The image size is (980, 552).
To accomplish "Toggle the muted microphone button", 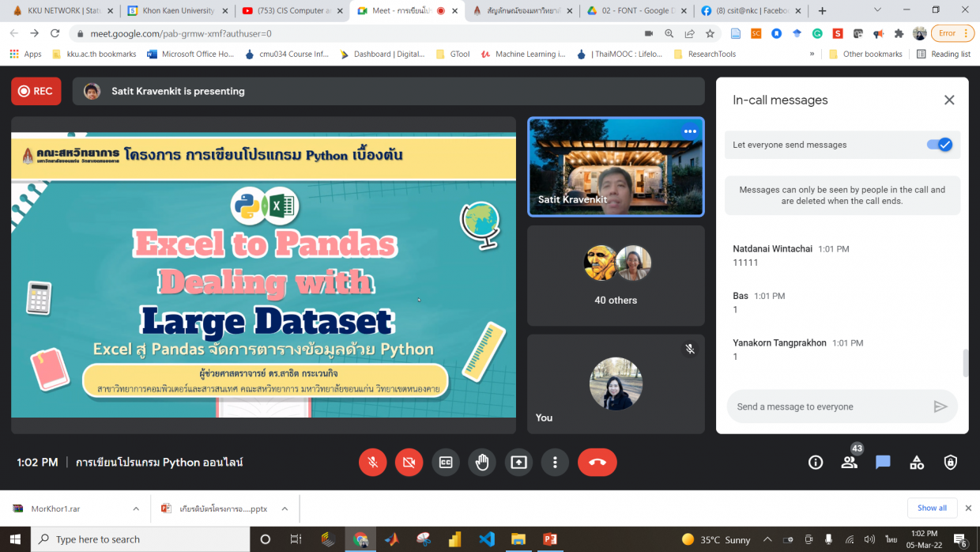I will [373, 463].
